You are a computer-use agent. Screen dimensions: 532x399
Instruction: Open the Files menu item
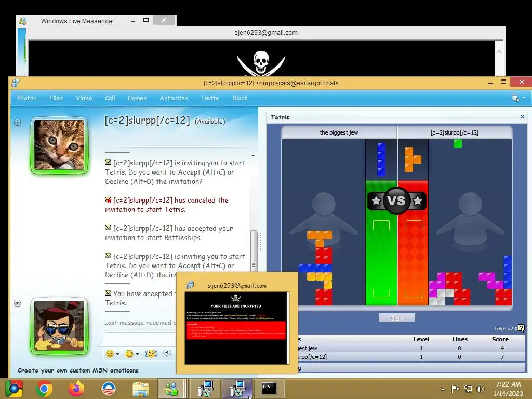click(56, 98)
